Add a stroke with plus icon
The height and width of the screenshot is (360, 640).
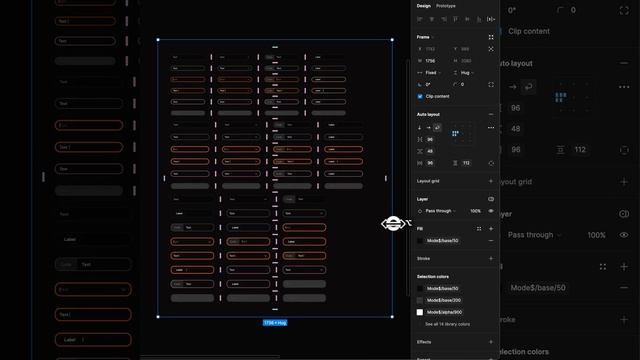(x=491, y=259)
